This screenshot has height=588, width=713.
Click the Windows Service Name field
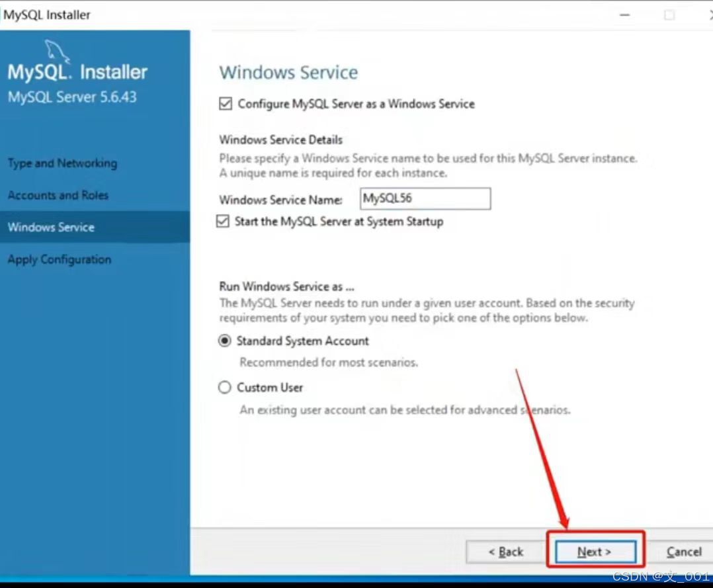point(425,198)
